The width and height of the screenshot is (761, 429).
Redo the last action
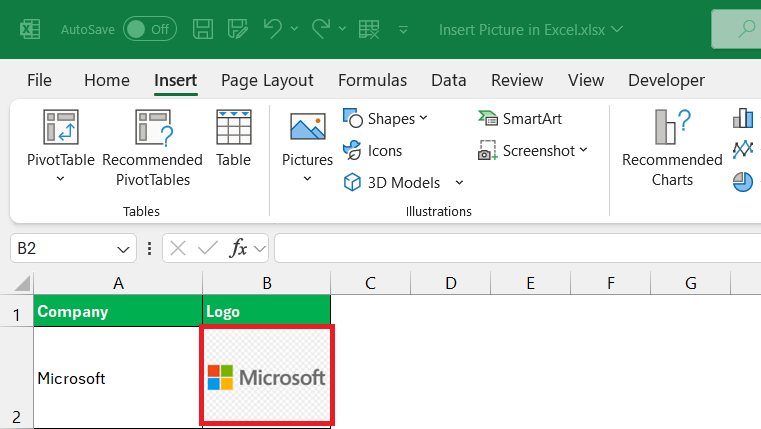click(321, 29)
